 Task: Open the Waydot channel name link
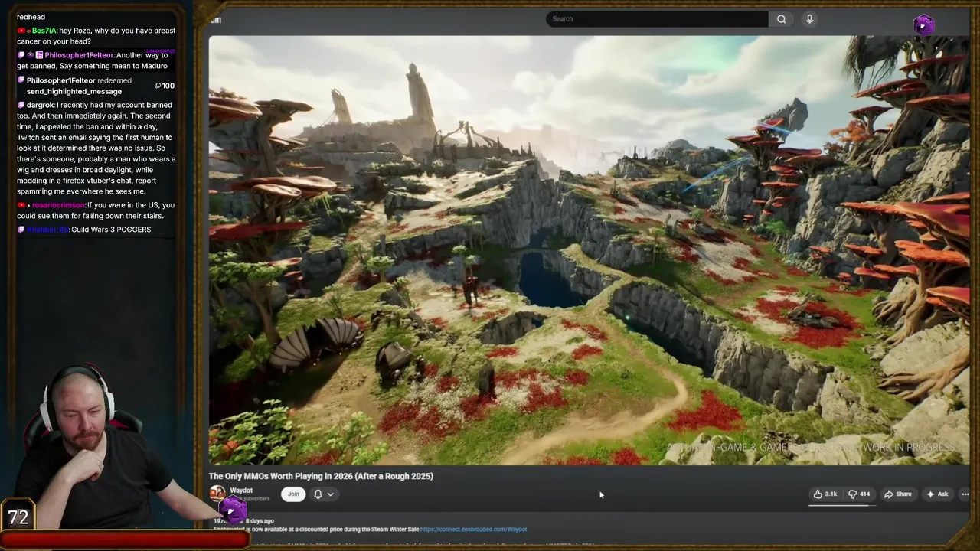coord(241,491)
